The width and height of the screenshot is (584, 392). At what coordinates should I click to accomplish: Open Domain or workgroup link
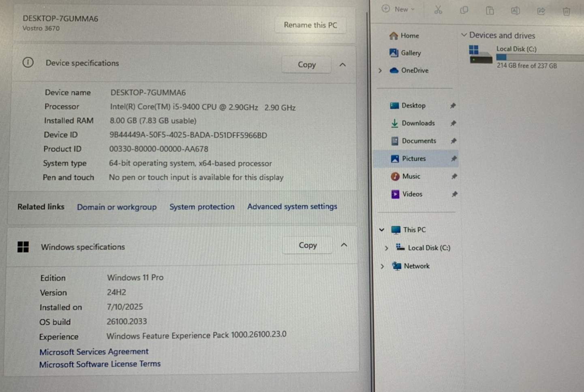point(117,207)
